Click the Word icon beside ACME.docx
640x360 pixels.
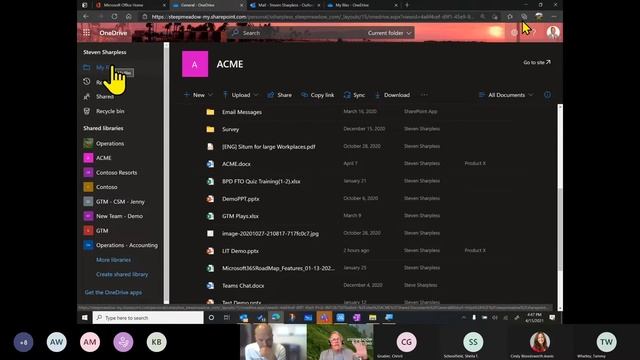(210, 164)
